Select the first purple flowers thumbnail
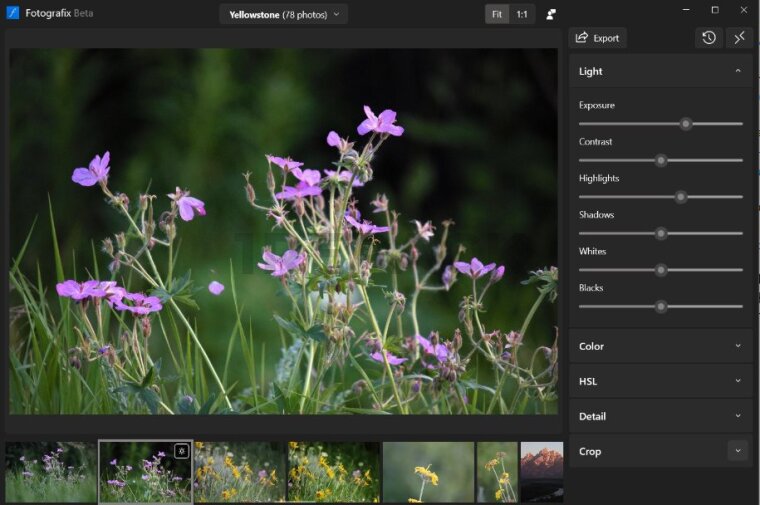This screenshot has height=505, width=760. (51, 472)
